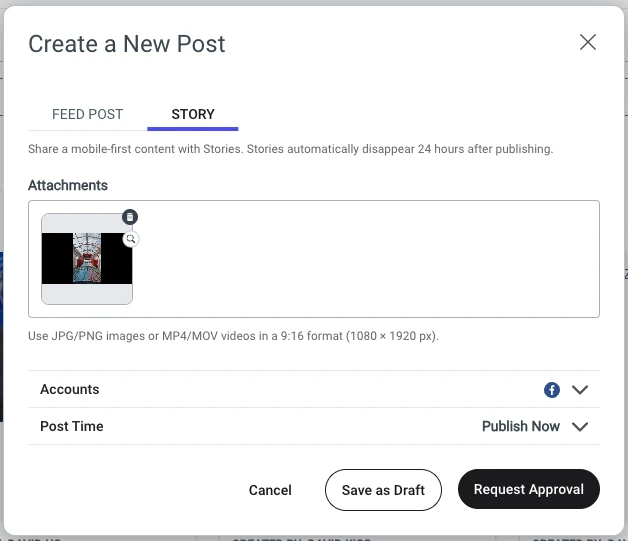This screenshot has height=541, width=628.
Task: Switch to the Feed Post tab
Action: [87, 115]
